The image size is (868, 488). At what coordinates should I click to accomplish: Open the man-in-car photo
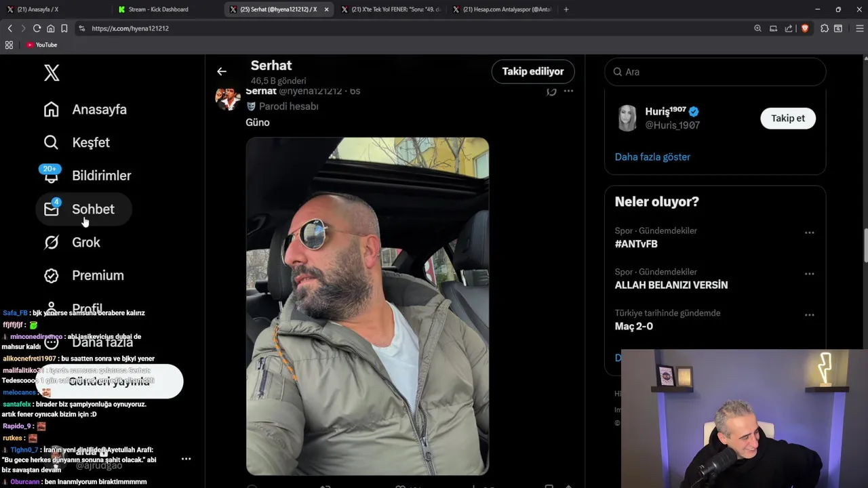pos(368,306)
